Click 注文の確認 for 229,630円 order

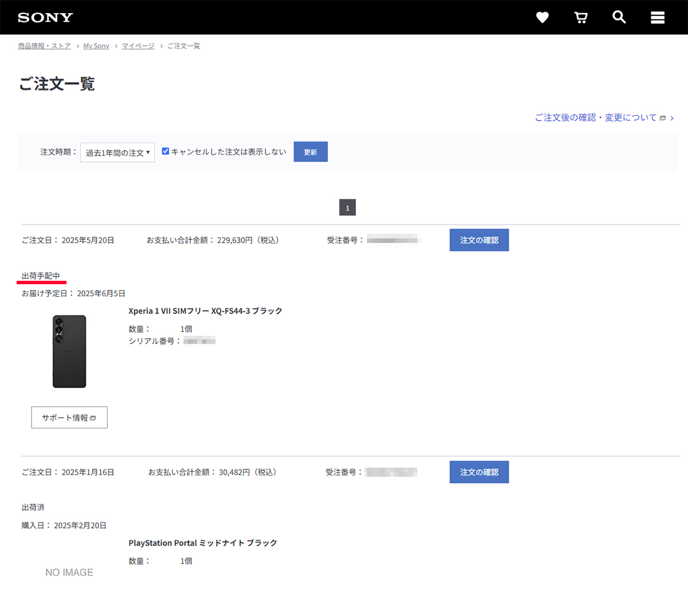(479, 240)
